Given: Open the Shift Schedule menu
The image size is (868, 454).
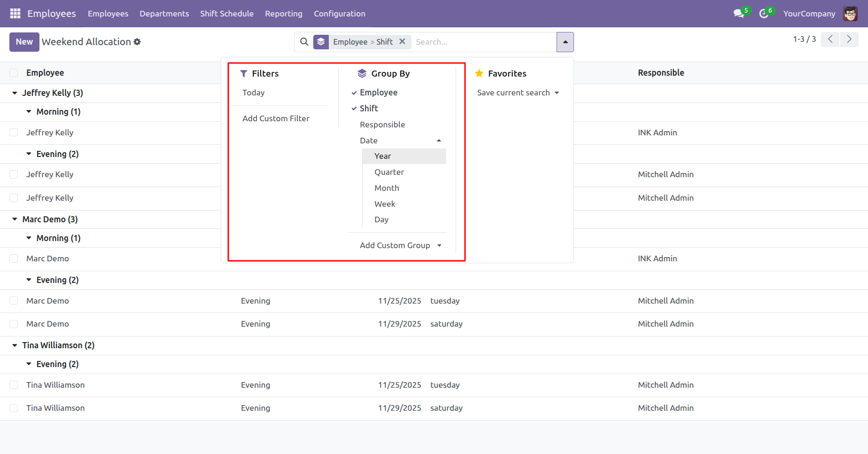Looking at the screenshot, I should tap(227, 14).
